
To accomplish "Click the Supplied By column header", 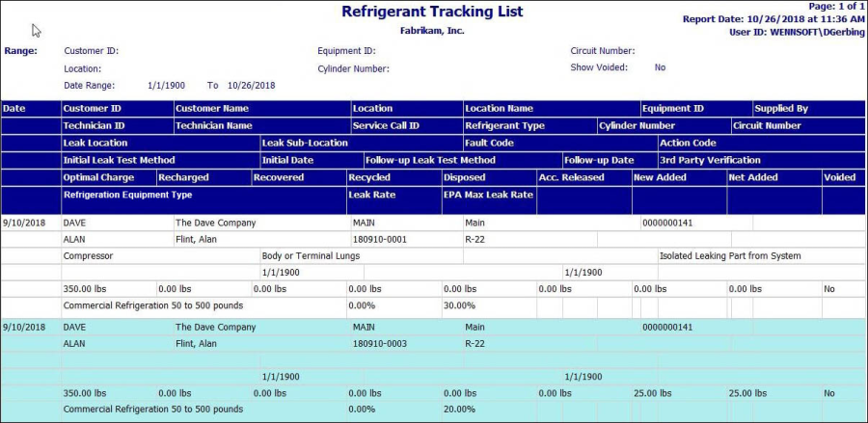I will [x=781, y=109].
